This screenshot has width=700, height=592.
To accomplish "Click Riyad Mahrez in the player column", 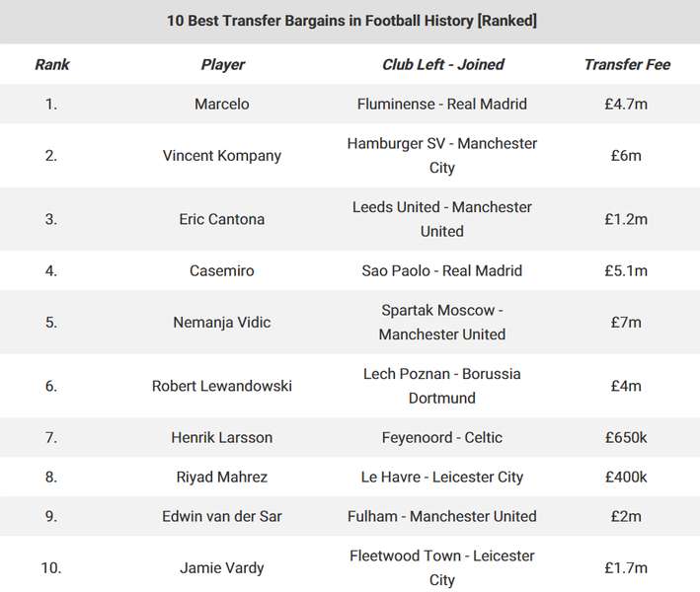I will pos(222,477).
